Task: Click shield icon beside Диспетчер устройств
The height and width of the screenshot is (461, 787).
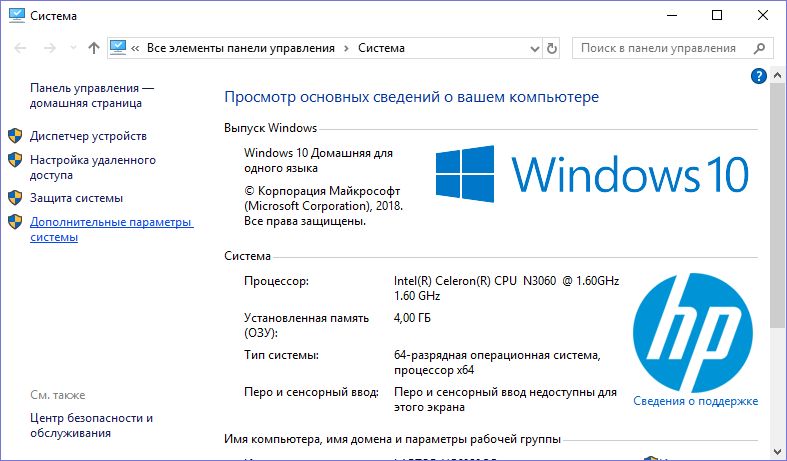Action: point(15,136)
